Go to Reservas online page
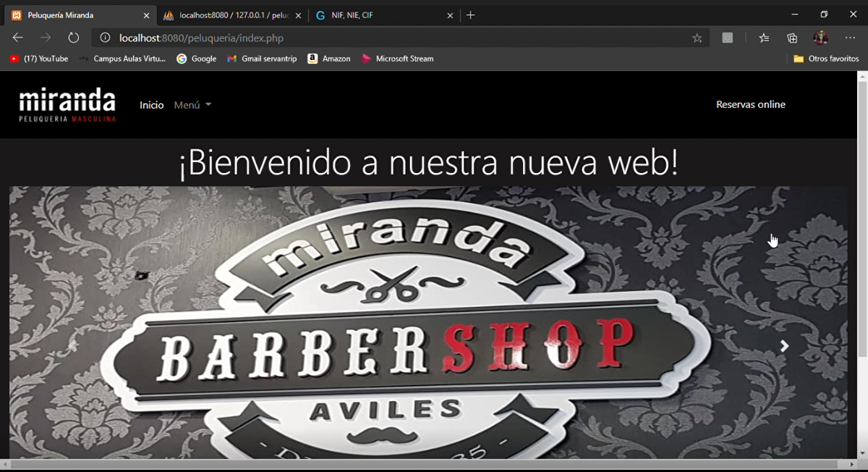The width and height of the screenshot is (868, 472). [750, 104]
